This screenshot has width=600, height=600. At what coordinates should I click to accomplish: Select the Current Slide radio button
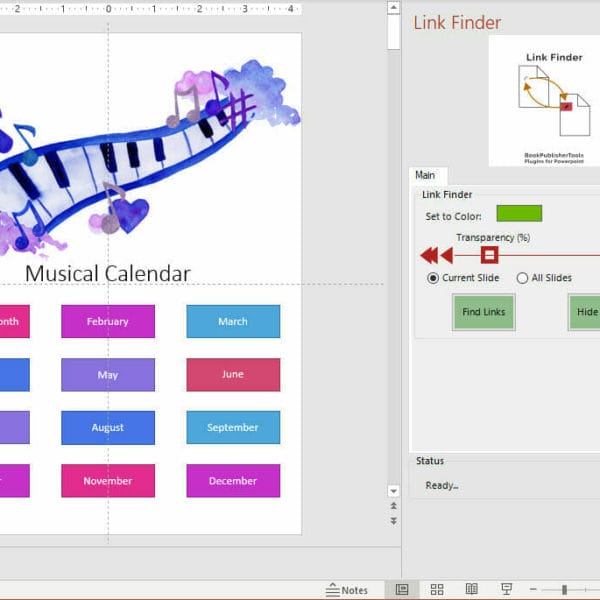click(433, 278)
